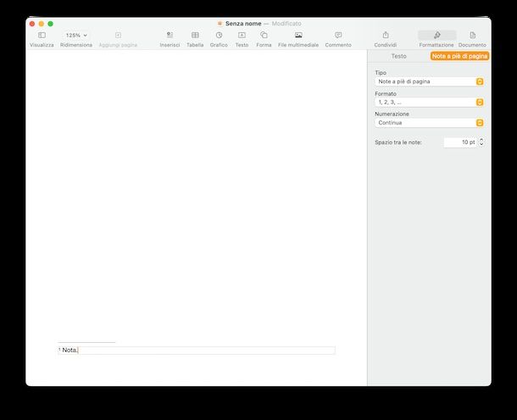Click the Aggiungi pagina toolbar icon
517x420 pixels.
pos(118,36)
